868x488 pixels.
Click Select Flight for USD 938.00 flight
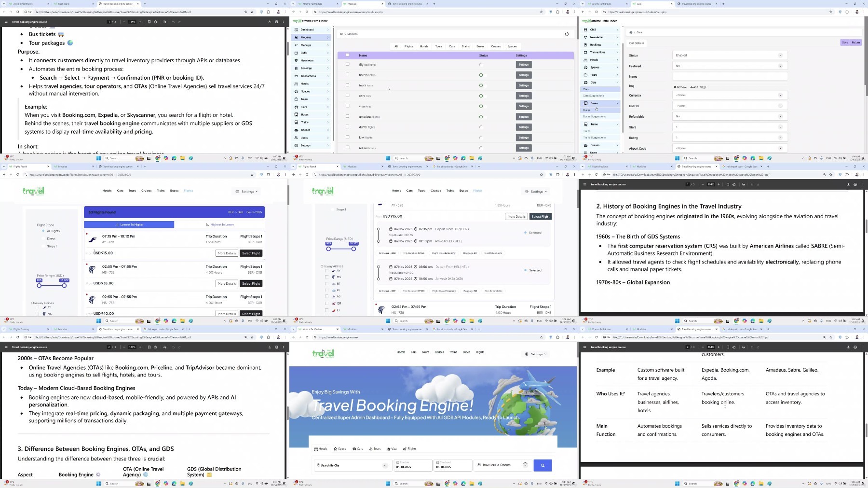251,283
